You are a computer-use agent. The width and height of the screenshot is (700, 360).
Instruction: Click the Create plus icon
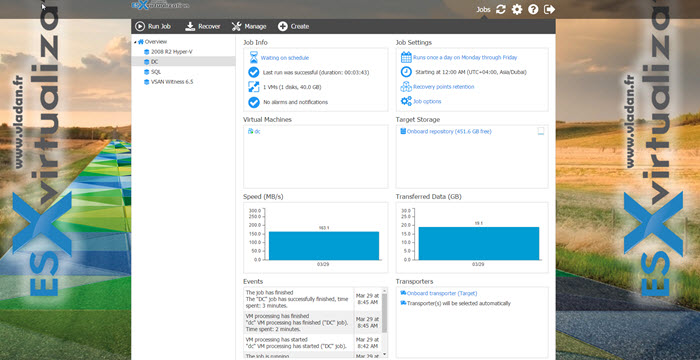tap(283, 26)
